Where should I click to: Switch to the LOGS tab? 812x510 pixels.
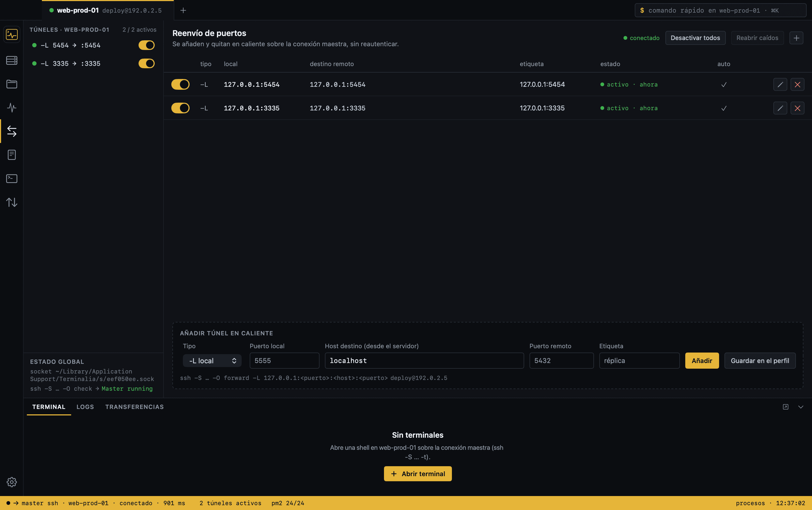(x=85, y=407)
